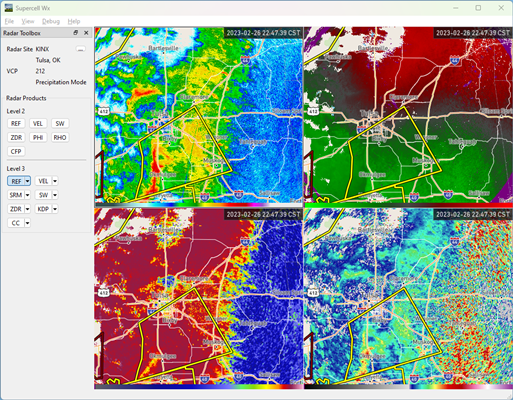Click the reflectivity color scale bar in top-left map
Image resolution: width=513 pixels, height=400 pixels.
click(x=198, y=205)
